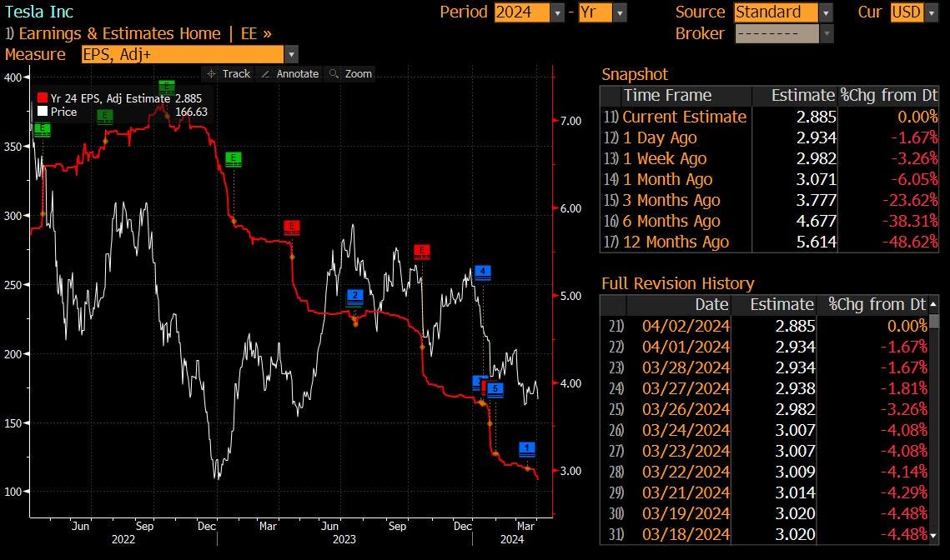Select 1 Month Ago snapshot row
This screenshot has height=560, width=950.
point(770,179)
